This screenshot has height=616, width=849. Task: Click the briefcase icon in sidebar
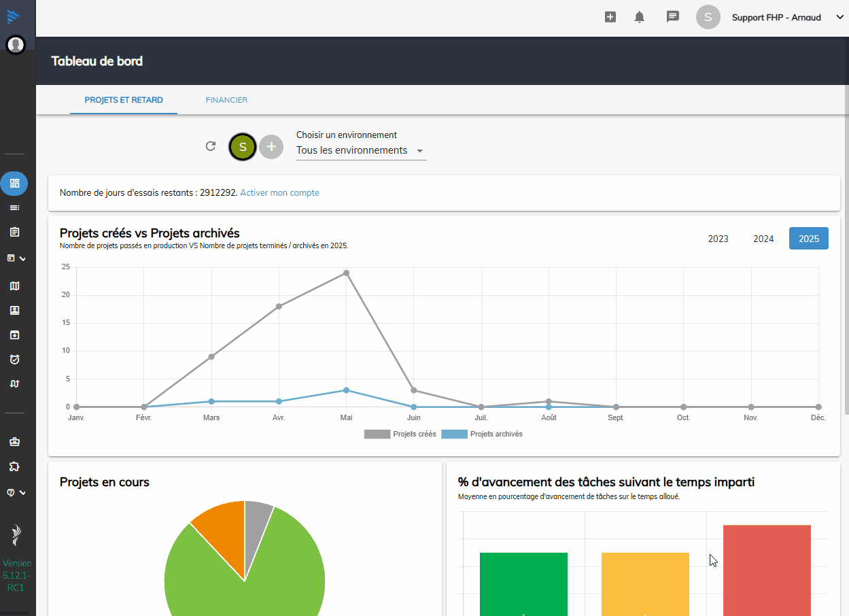point(14,442)
